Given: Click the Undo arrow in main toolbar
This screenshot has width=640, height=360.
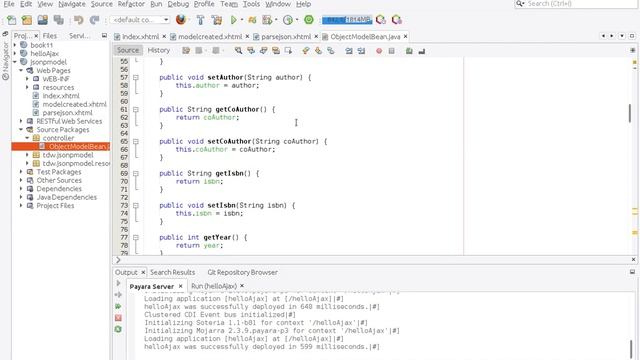Looking at the screenshot, I should click(x=79, y=20).
